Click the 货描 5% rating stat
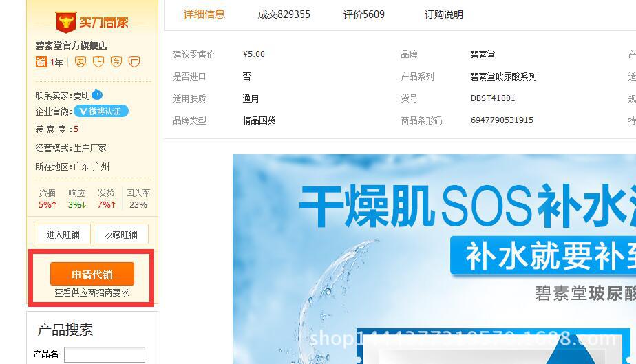This screenshot has height=364, width=636. 47,199
